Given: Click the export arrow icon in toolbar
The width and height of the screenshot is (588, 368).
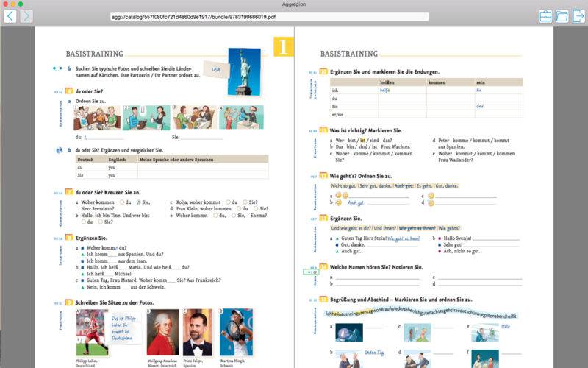Looking at the screenshot, I should [x=578, y=16].
